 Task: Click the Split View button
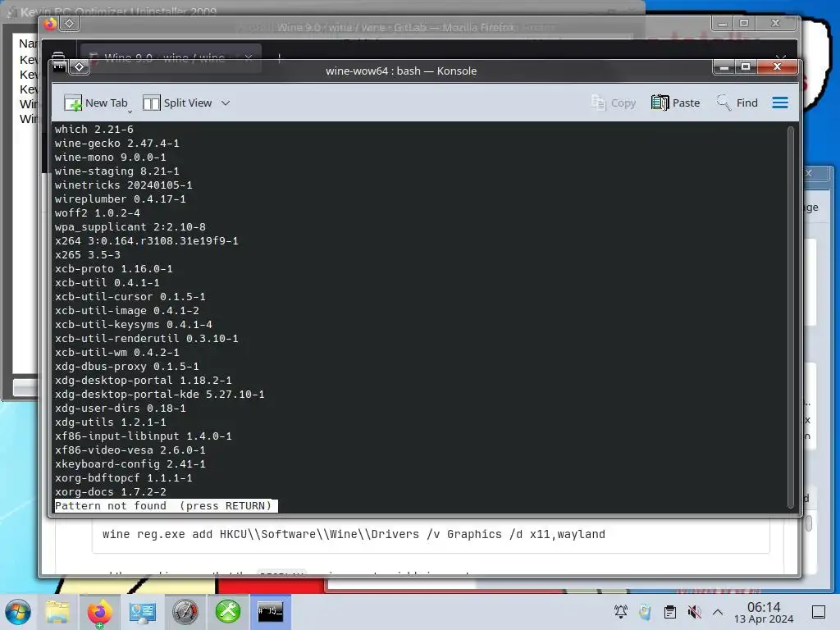pos(177,103)
